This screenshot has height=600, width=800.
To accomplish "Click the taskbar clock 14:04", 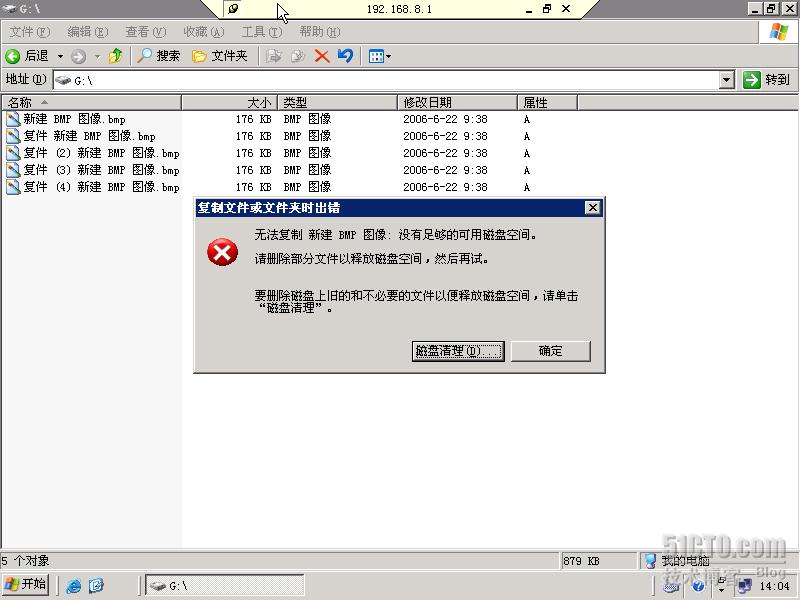I will (x=774, y=586).
